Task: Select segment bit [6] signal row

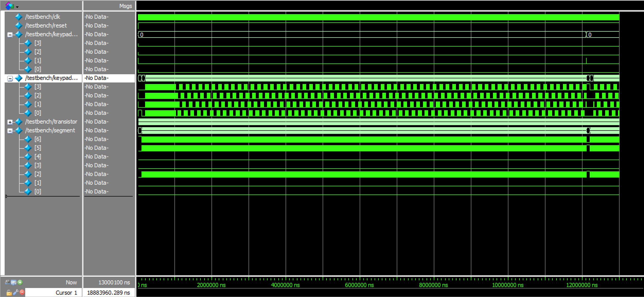Action: pyautogui.click(x=38, y=139)
